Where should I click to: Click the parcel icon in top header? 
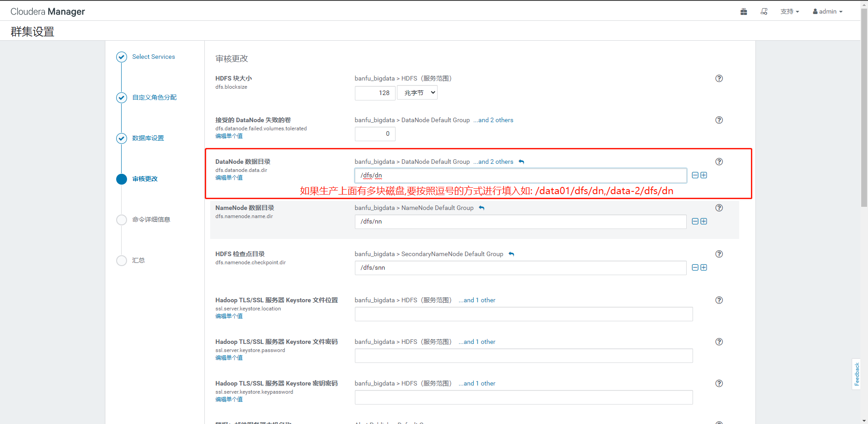(744, 12)
